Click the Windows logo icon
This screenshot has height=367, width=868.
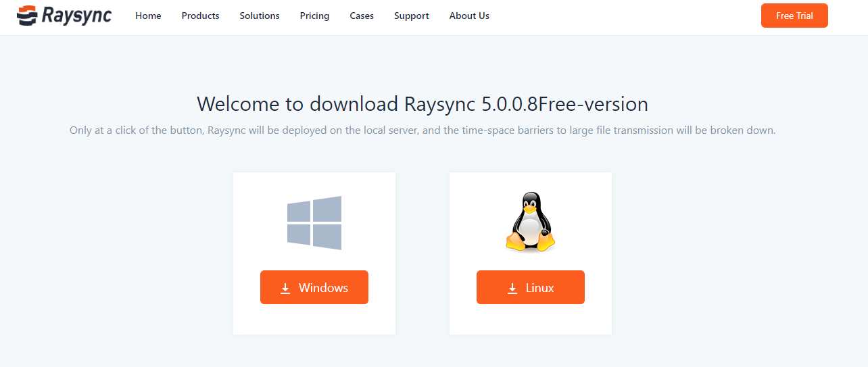pos(314,223)
